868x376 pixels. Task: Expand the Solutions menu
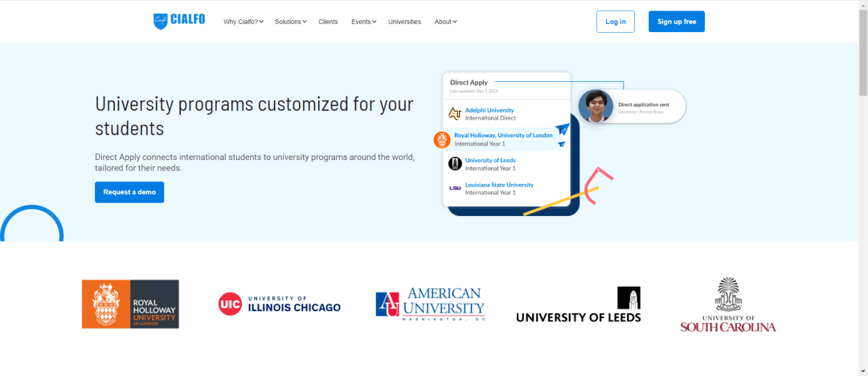(291, 22)
